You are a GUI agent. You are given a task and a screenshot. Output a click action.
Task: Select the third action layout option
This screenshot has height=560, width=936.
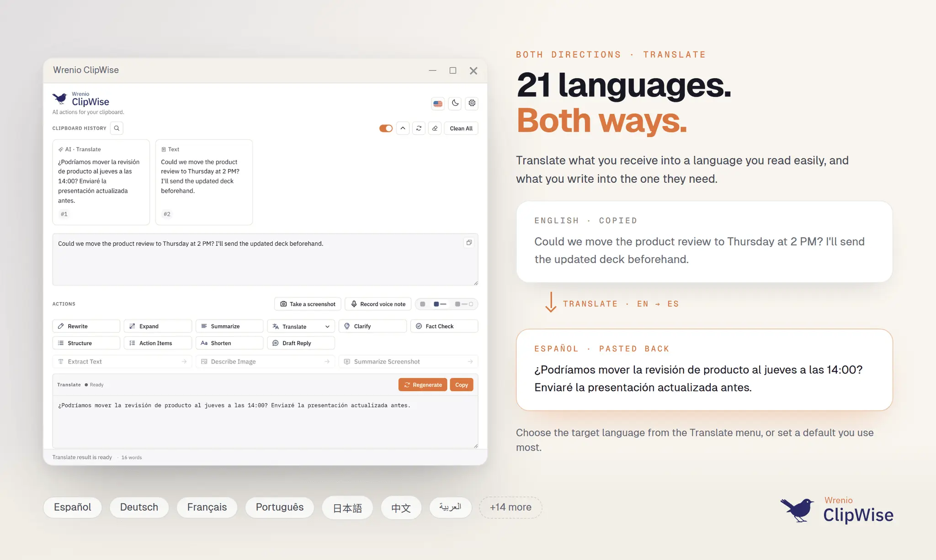(464, 304)
